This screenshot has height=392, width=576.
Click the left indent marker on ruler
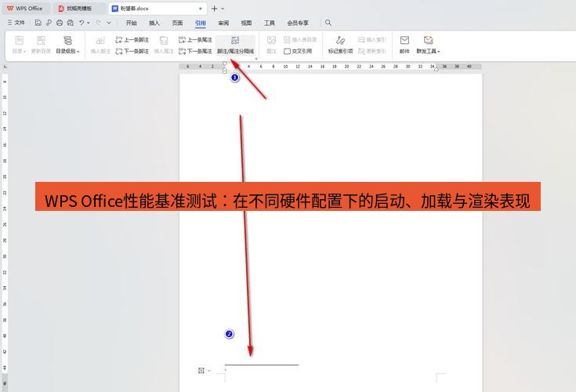tap(225, 71)
